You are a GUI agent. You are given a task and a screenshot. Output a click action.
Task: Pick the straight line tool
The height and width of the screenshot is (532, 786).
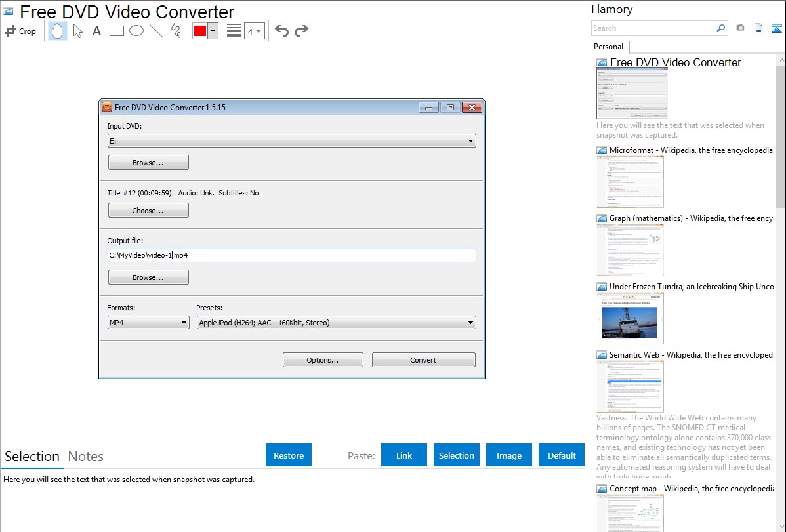coord(156,31)
